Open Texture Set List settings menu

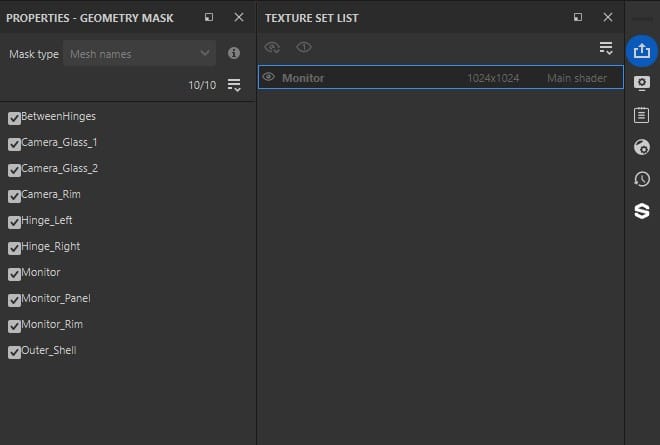point(606,47)
